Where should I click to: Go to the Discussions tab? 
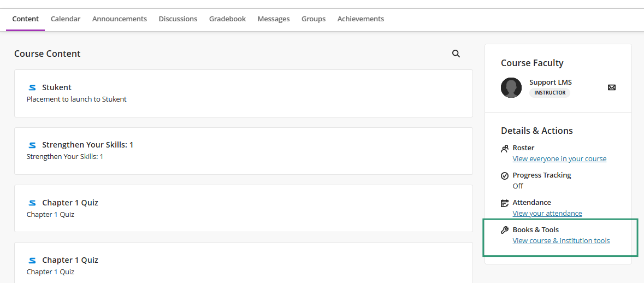[x=178, y=19]
